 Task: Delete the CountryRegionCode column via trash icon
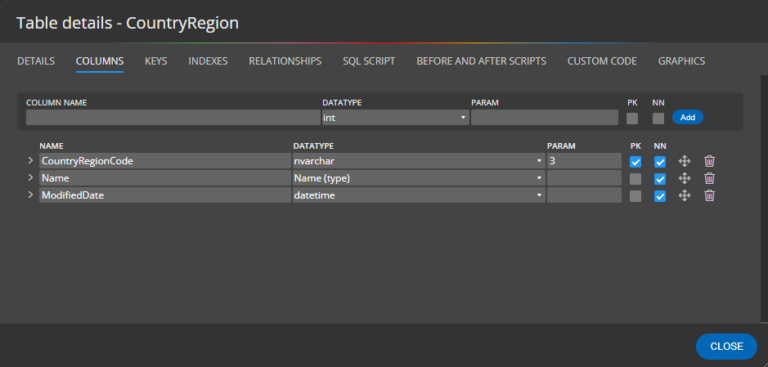tap(709, 161)
